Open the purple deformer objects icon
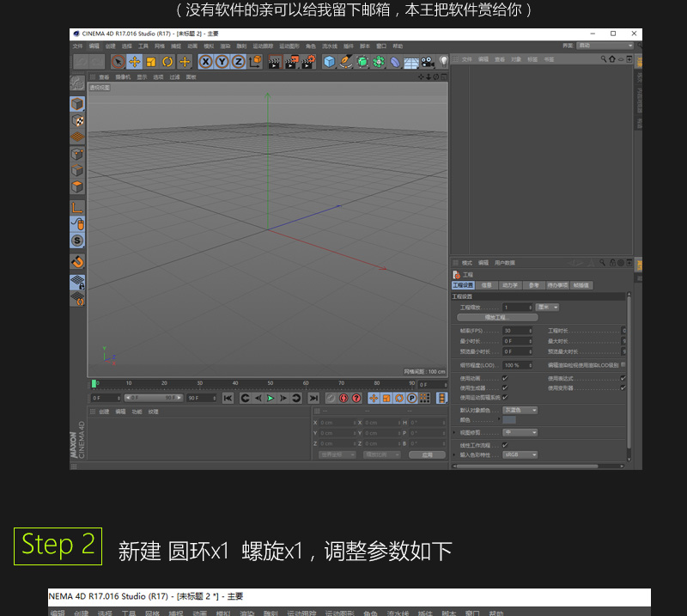Viewport: 687px width, 616px height. click(x=395, y=62)
